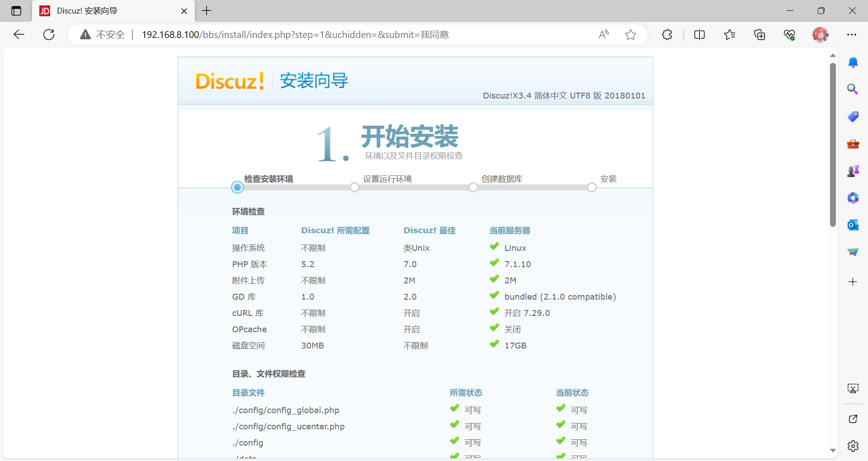Open a new browser tab

[207, 11]
